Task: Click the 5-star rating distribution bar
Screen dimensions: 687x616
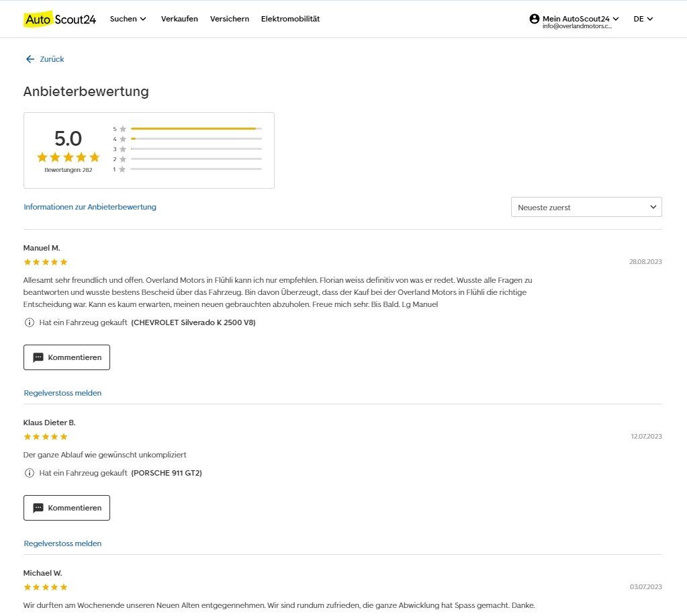Action: pyautogui.click(x=196, y=129)
